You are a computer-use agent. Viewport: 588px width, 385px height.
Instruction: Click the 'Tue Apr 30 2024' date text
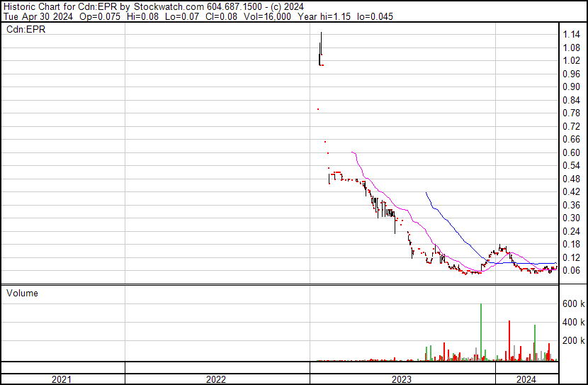pos(38,16)
